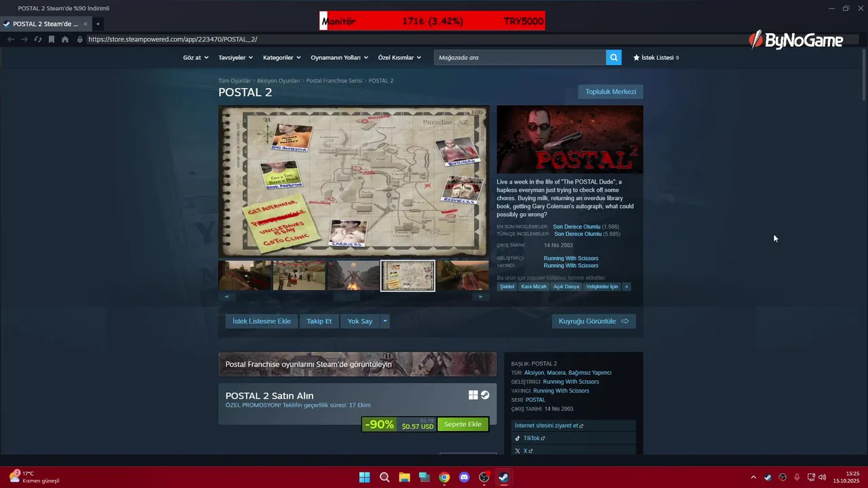Open the Macera genre link
This screenshot has width=868, height=488.
pos(556,373)
